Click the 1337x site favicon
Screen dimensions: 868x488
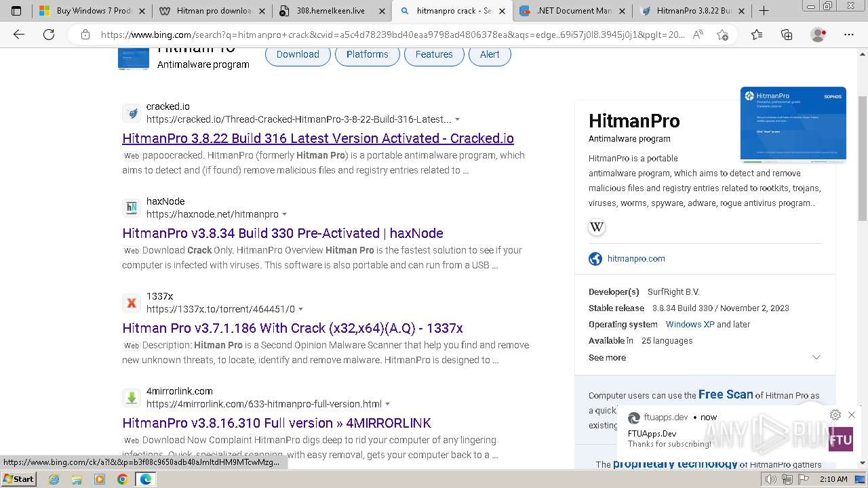pos(132,303)
